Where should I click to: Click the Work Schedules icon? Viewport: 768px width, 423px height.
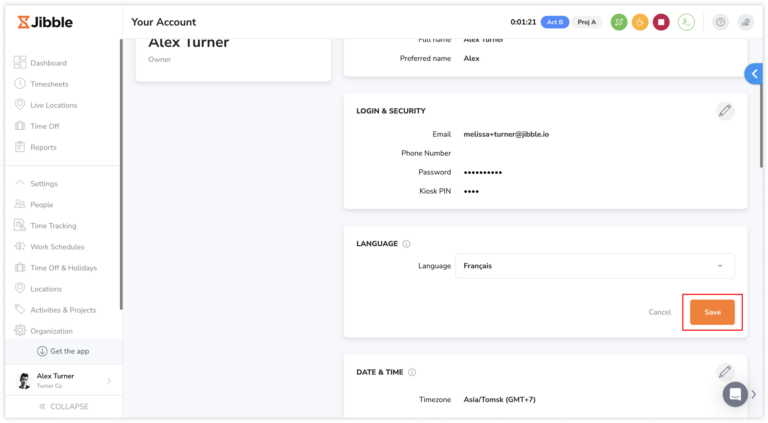click(x=20, y=246)
